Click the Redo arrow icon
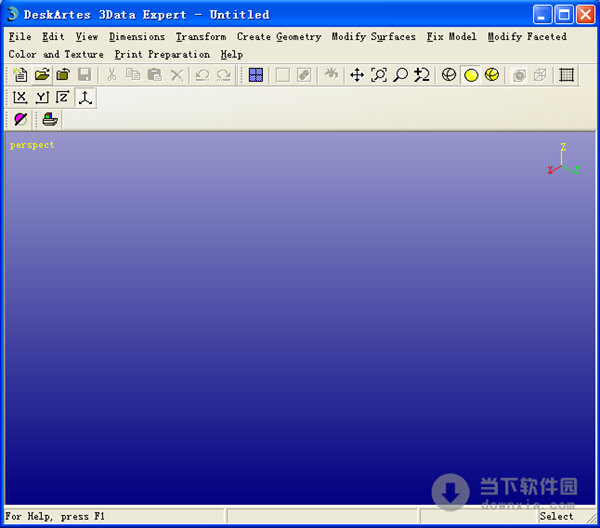This screenshot has height=528, width=600. tap(224, 75)
